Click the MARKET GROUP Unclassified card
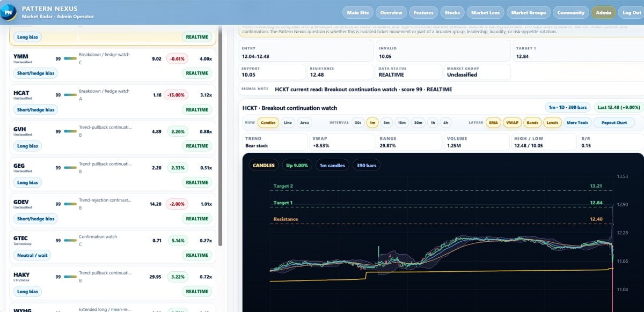The width and height of the screenshot is (644, 312). point(477,72)
